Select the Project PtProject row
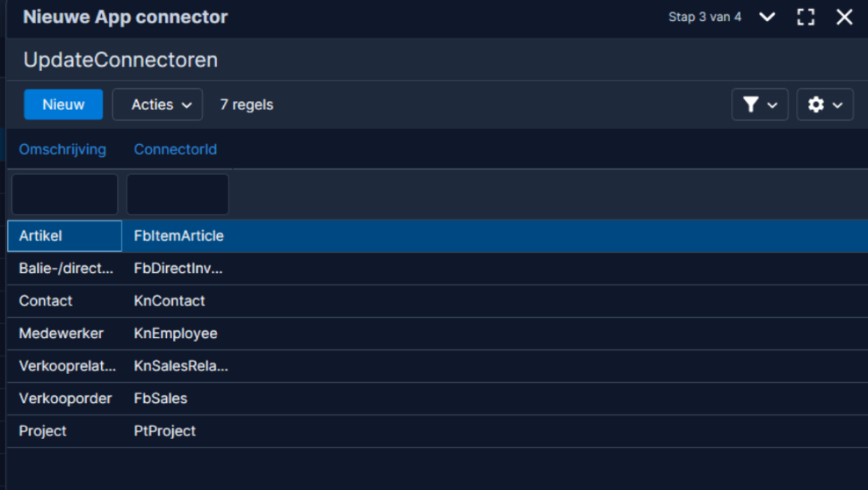This screenshot has width=868, height=490. pyautogui.click(x=438, y=431)
